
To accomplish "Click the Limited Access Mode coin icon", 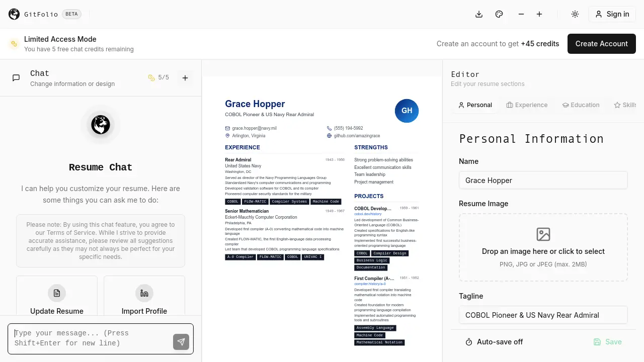I will pos(14,44).
